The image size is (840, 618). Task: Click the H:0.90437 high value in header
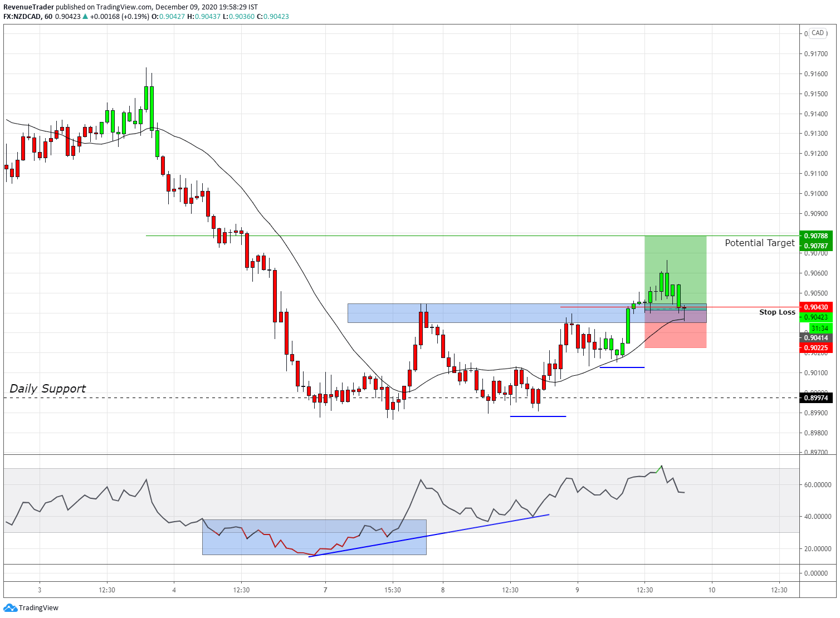click(204, 17)
